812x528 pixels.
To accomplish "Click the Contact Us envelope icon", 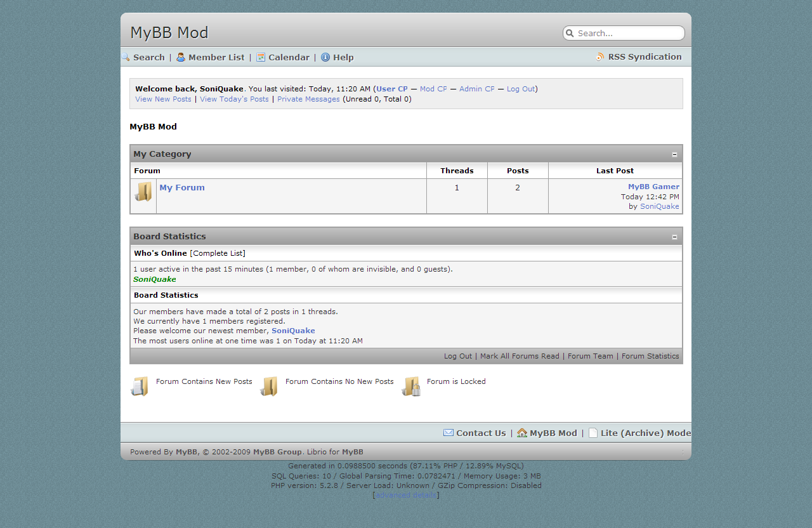I will click(x=449, y=433).
